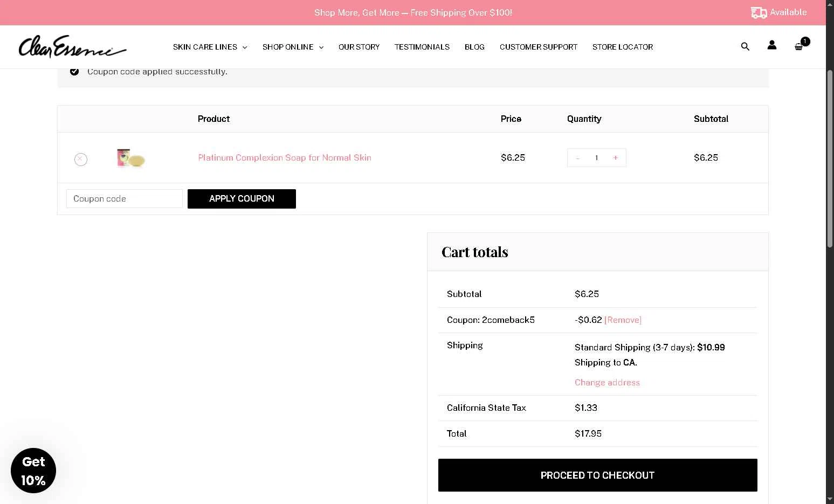
Task: Click the Apply Coupon button
Action: pos(242,198)
